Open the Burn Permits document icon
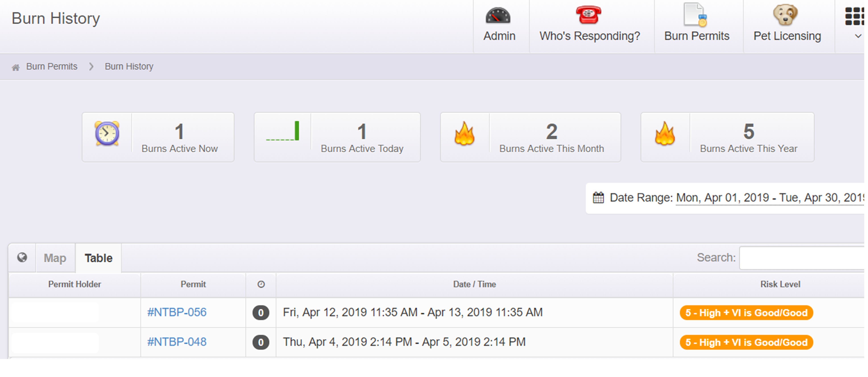The image size is (868, 377). [x=695, y=15]
